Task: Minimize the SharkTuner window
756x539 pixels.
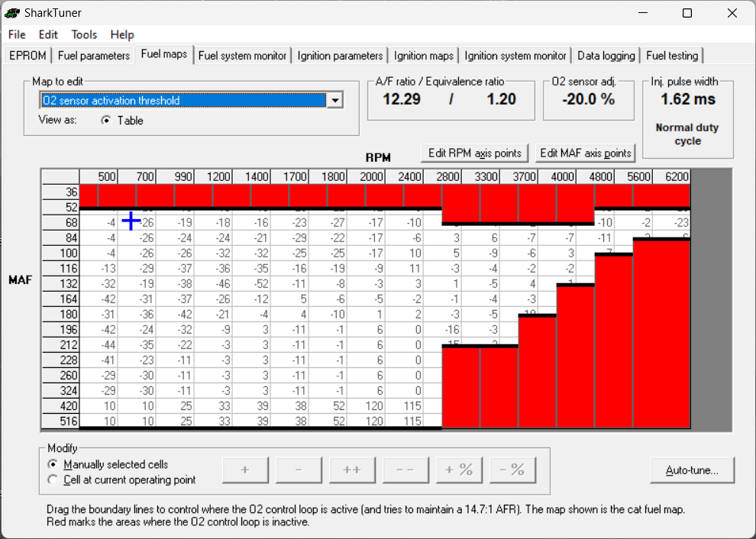Action: pos(643,13)
